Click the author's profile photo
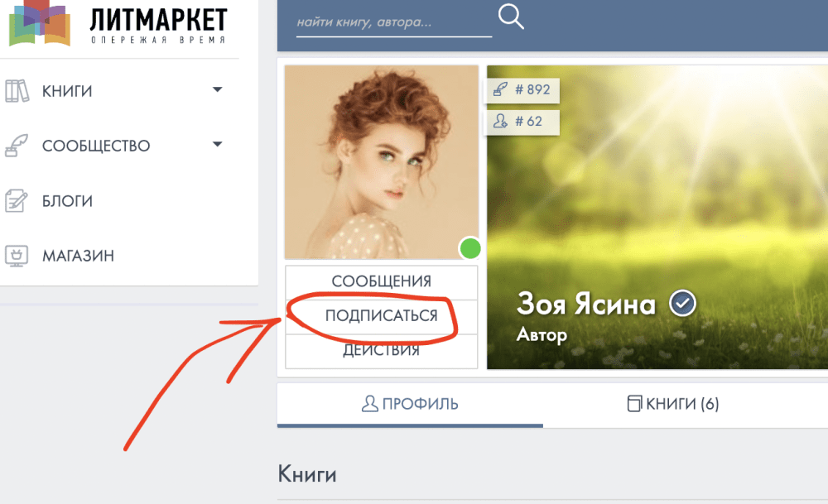Viewport: 828px width, 504px height. [381, 162]
